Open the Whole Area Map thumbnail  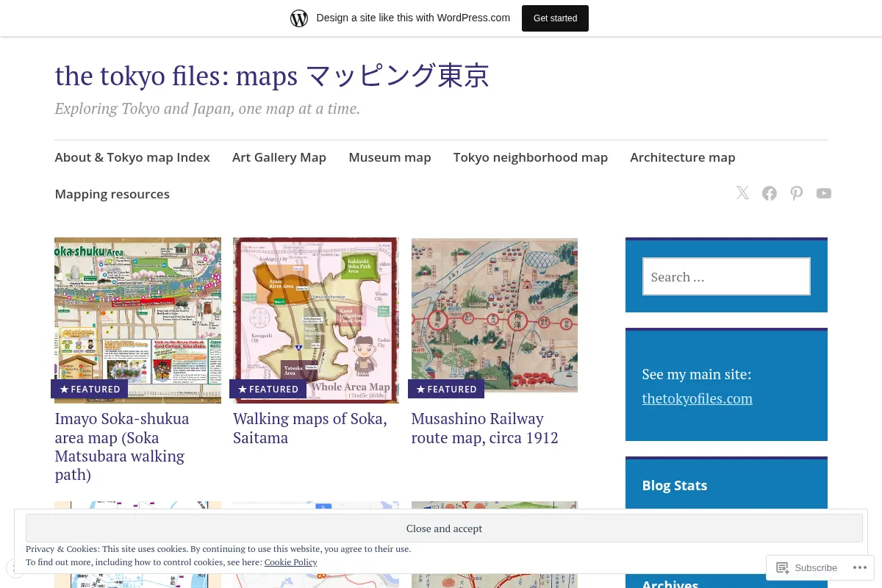tap(316, 320)
